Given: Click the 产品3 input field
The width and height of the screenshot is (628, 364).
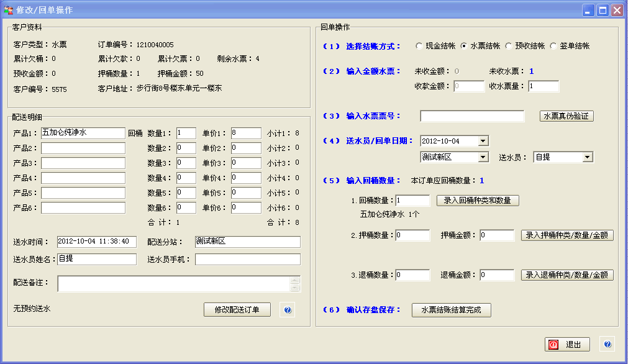Looking at the screenshot, I should click(83, 163).
